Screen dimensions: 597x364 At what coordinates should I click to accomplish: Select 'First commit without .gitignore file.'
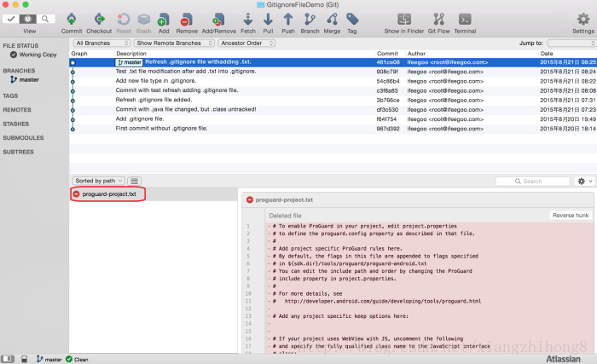coord(333,129)
